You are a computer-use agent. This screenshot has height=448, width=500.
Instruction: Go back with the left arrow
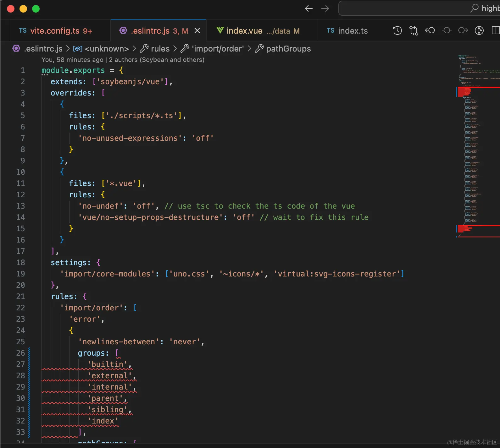[x=308, y=9]
